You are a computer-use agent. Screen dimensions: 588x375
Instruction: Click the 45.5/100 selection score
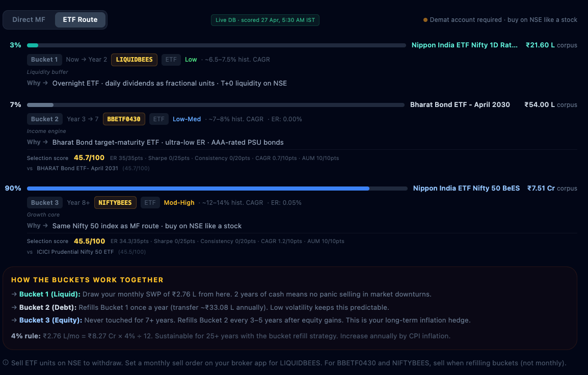[89, 241]
